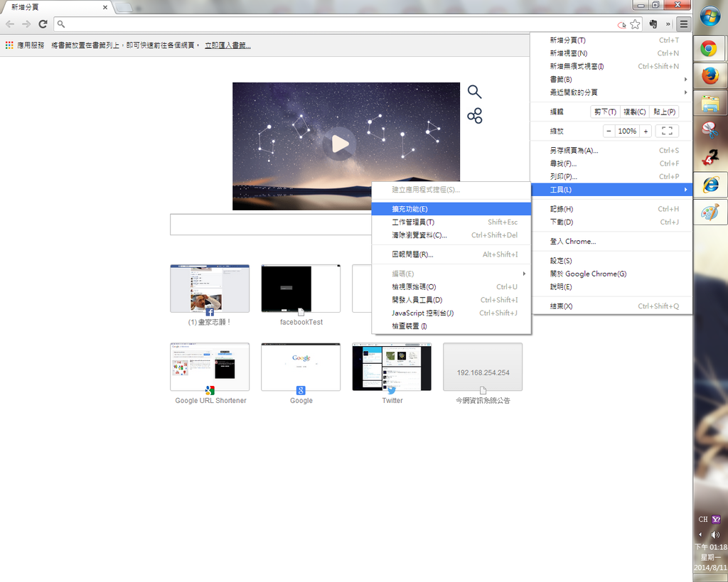Open Windows Explorer folder icon in taskbar

click(x=710, y=104)
